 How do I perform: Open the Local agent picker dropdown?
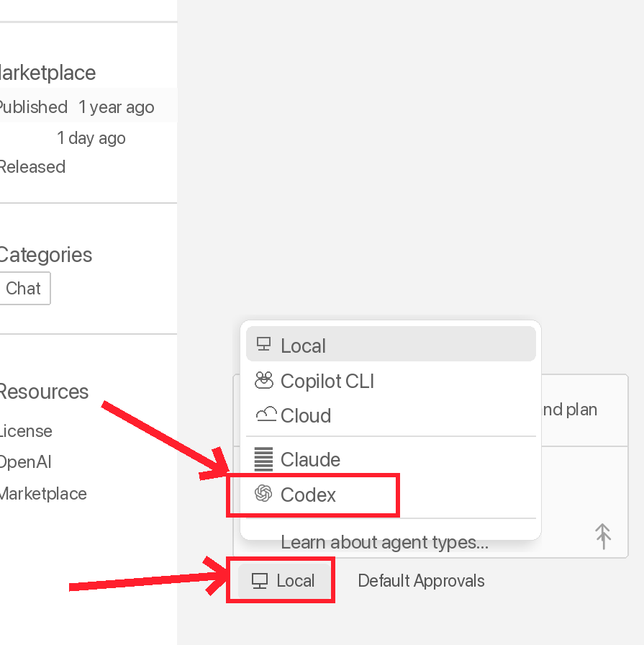[284, 581]
